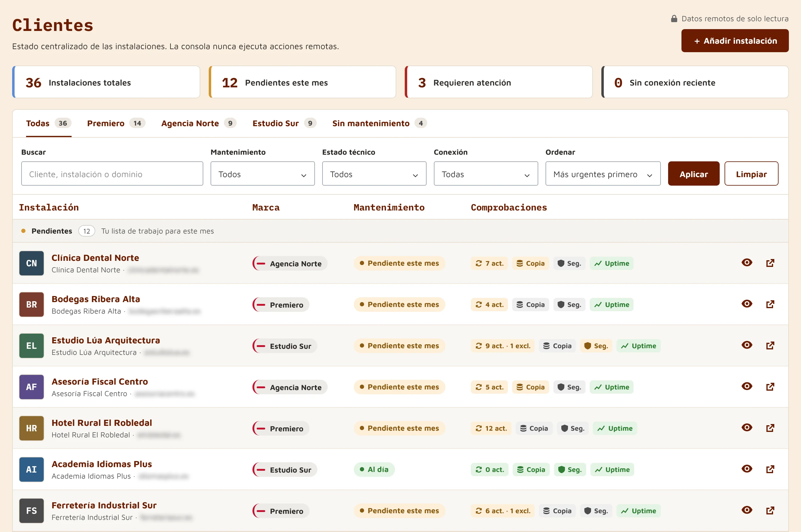Click the eye icon for Bodegas Ribera Alta
Screen dimensions: 801x532
tap(747, 304)
